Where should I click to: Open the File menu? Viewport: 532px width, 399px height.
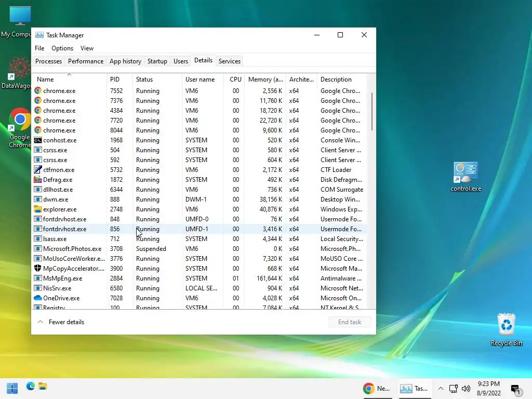[x=39, y=48]
